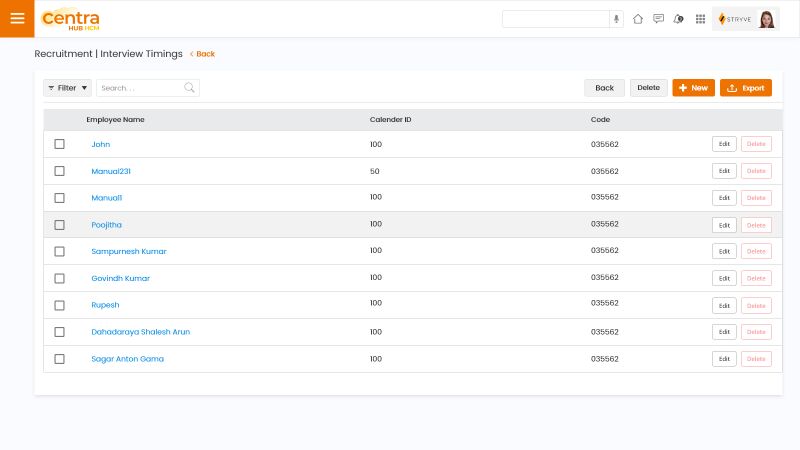Edit the Rupesh row
The width and height of the screenshot is (800, 450).
[724, 305]
